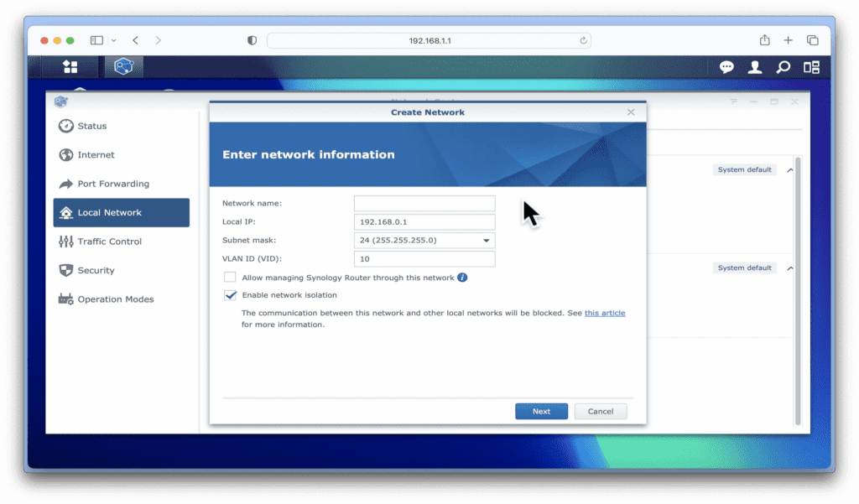Image resolution: width=859 pixels, height=504 pixels.
Task: Click the Internet globe icon
Action: 66,155
